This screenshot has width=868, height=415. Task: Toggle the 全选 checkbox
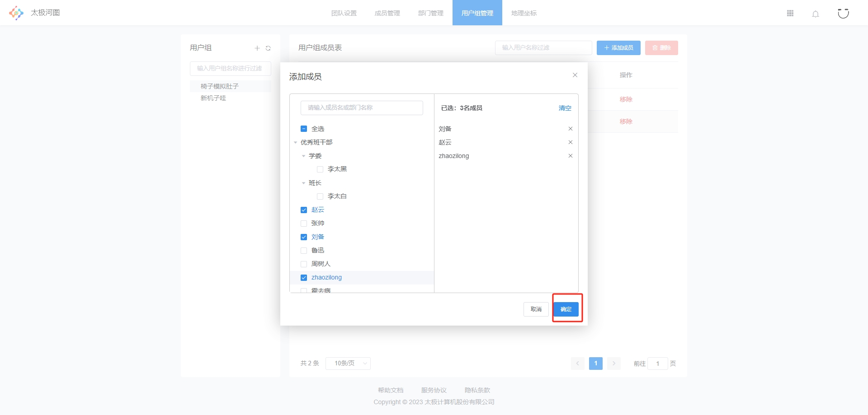304,129
